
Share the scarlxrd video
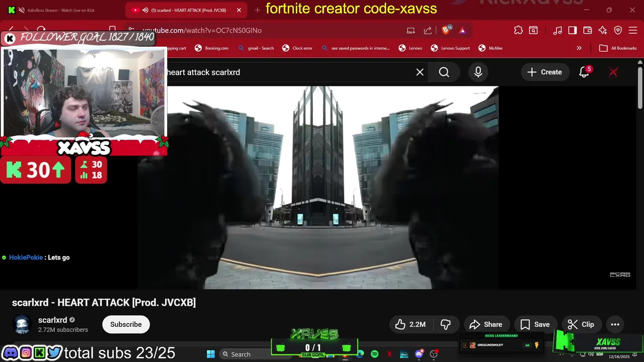point(486,324)
